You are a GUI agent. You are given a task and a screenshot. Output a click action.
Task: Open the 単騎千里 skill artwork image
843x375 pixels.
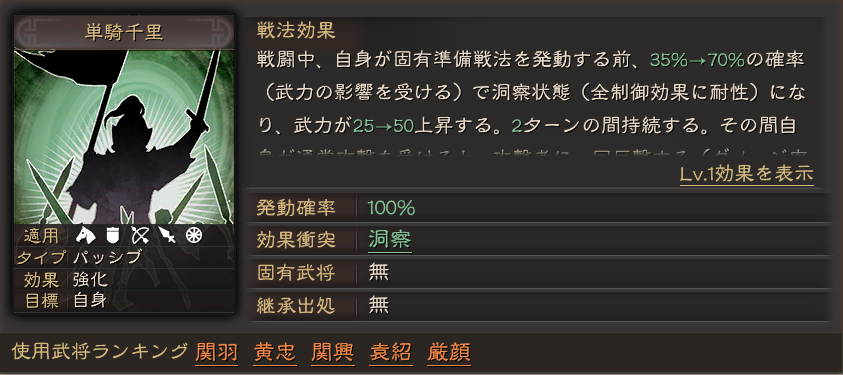[x=124, y=137]
